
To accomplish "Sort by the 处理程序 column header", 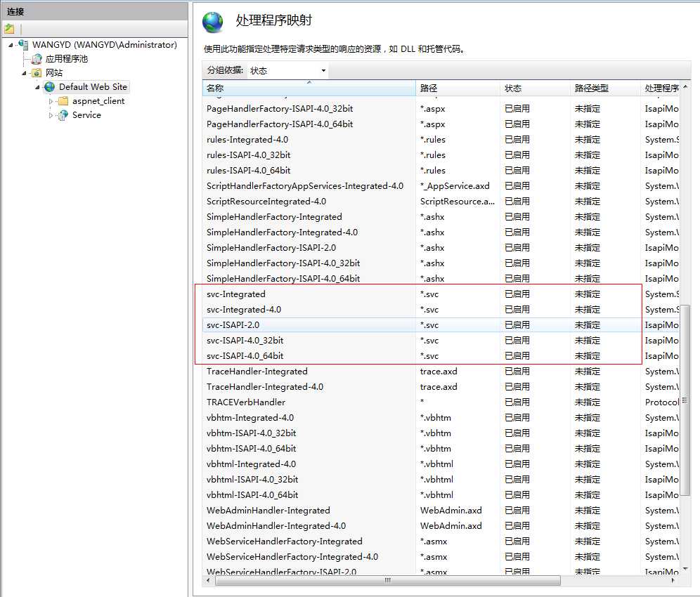I will tap(660, 88).
